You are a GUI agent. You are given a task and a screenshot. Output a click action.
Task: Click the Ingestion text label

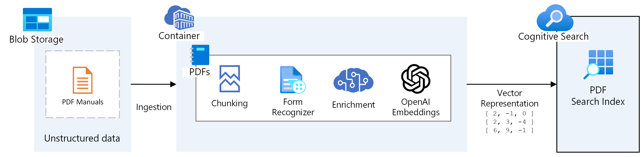pyautogui.click(x=154, y=107)
